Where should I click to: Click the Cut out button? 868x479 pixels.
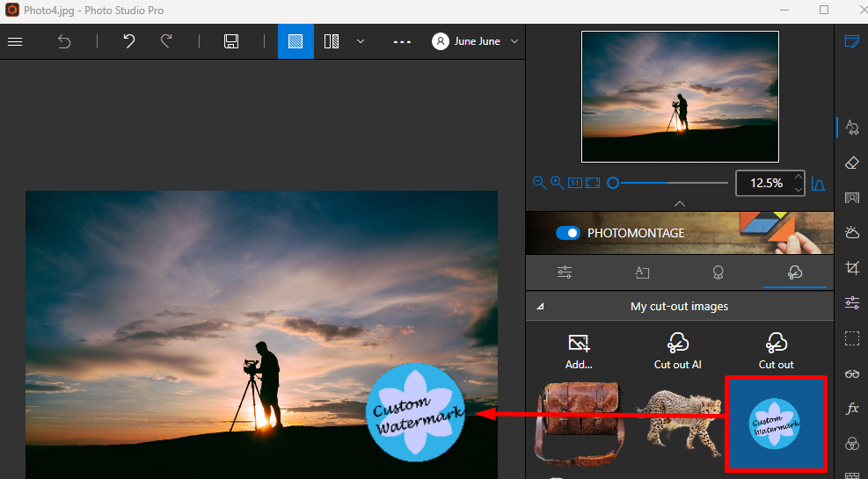tap(777, 352)
